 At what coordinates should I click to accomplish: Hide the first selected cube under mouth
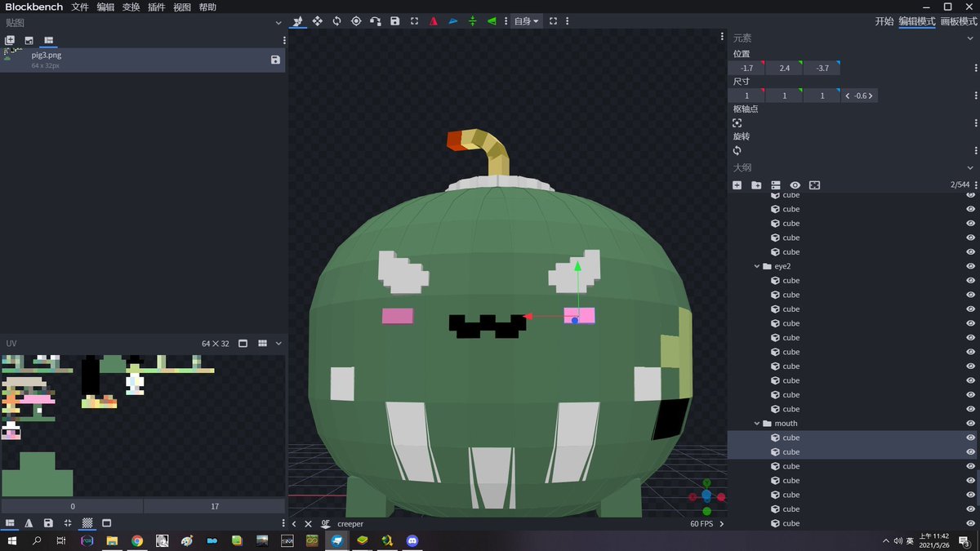pos(970,438)
